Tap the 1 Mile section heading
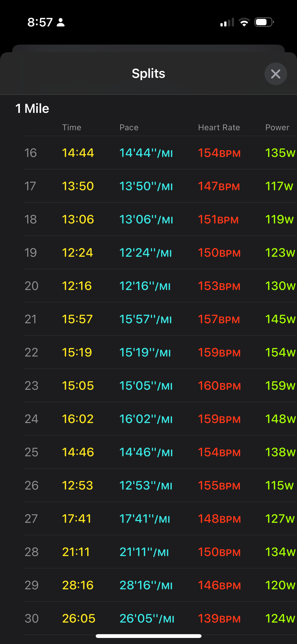The width and height of the screenshot is (297, 644). pyautogui.click(x=32, y=109)
